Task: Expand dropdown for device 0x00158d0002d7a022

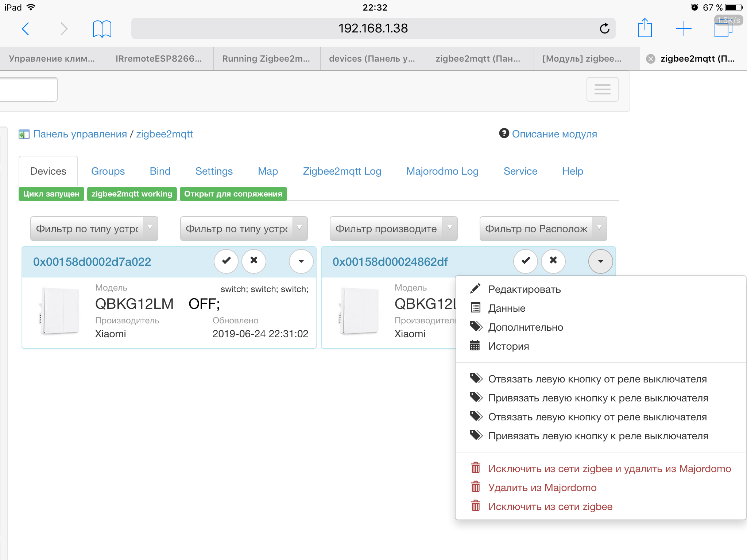Action: (301, 261)
